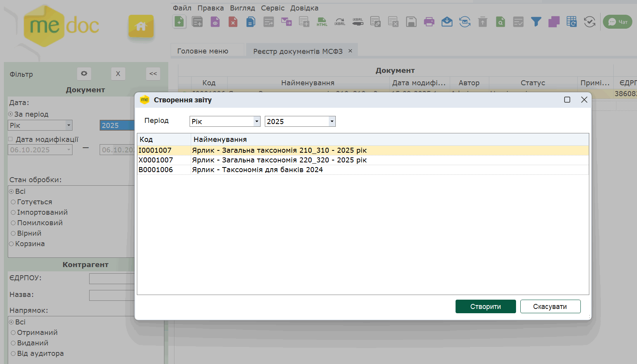Click the red delete document icon

233,22
